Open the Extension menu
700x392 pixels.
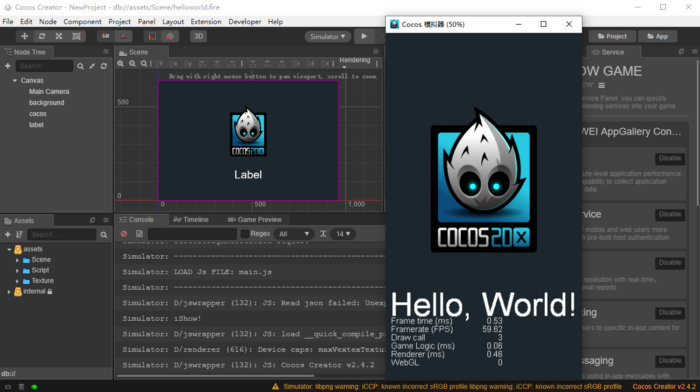(x=206, y=21)
